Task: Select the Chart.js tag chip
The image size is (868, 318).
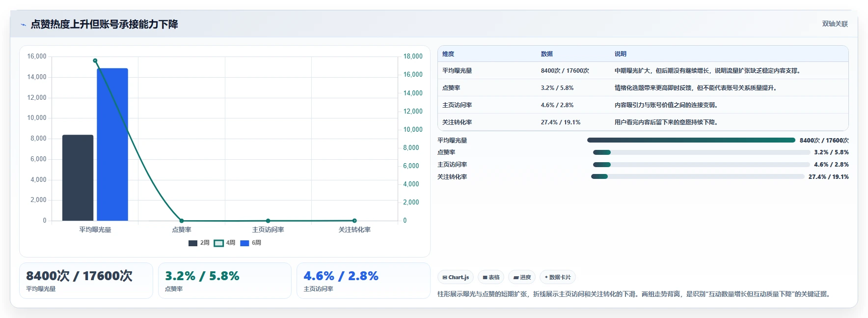Action: (456, 277)
